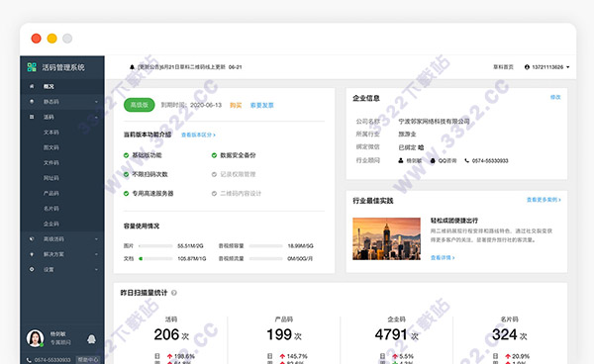594x364 pixels.
Task: Click the 活码 sidebar grid icon
Action: (x=32, y=117)
